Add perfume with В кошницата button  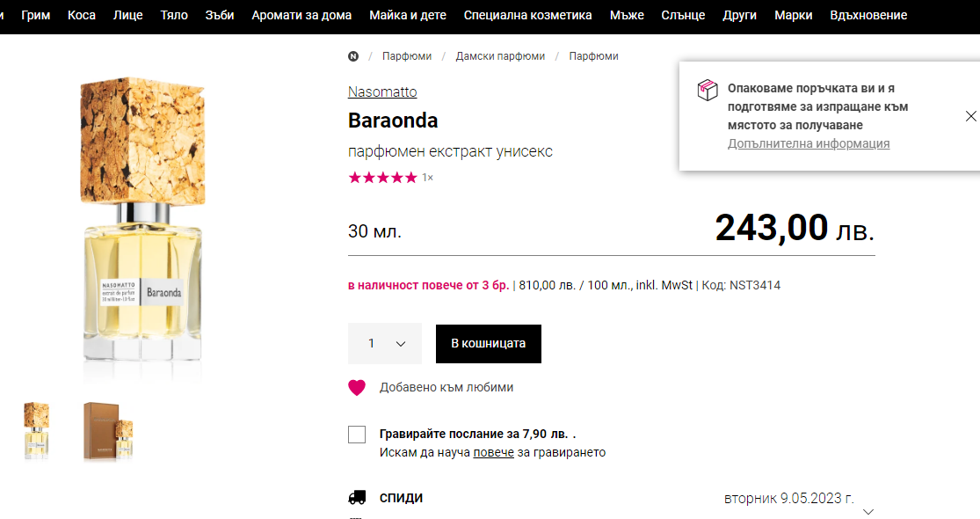489,344
